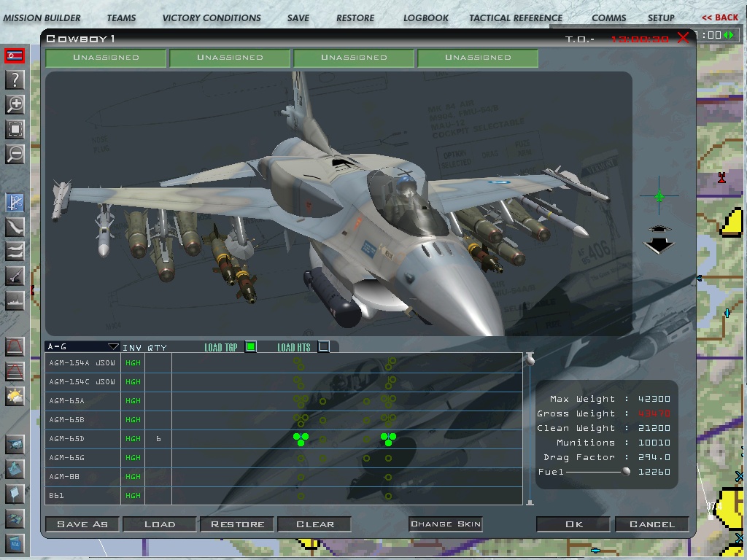Open Tactical Reference from the menu bar
The image size is (747, 560).
pos(516,18)
